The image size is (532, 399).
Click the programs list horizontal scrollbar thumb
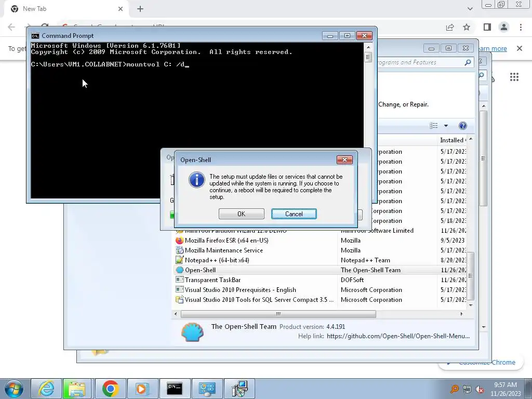coord(278,314)
